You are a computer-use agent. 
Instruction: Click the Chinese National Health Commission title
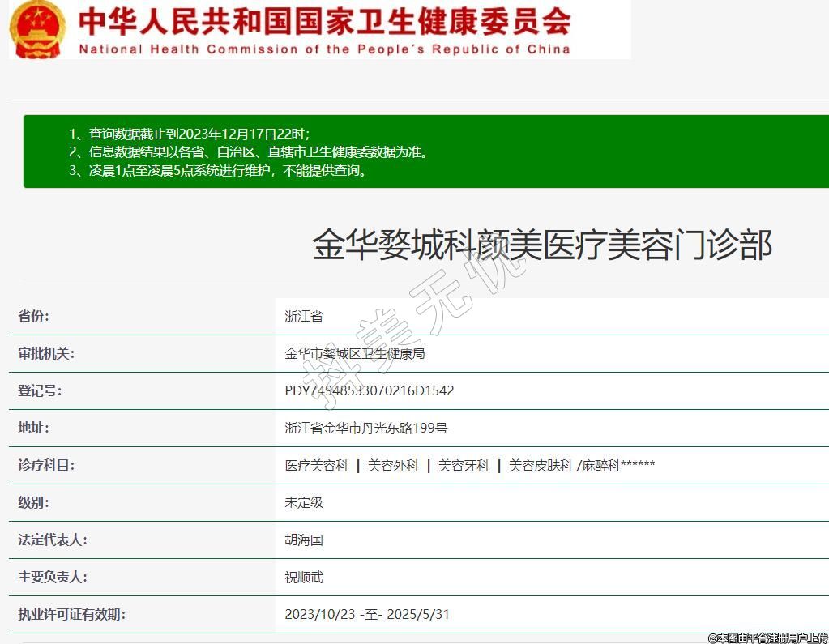324,20
